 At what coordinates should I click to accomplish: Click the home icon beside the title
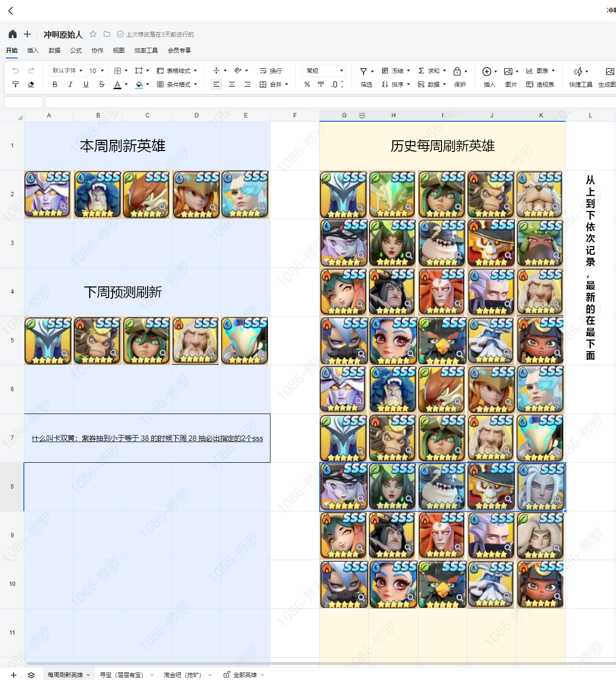point(13,34)
